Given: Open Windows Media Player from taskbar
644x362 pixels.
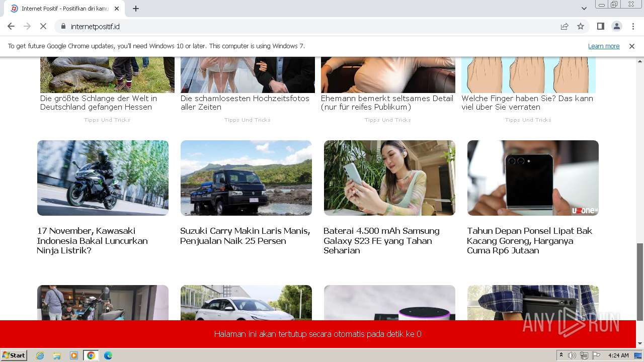Looking at the screenshot, I should pos(74,355).
